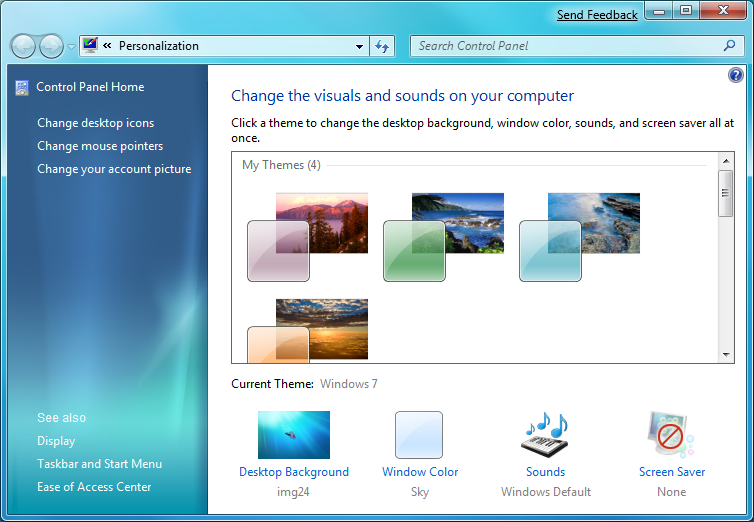Click the theme list scroll down arrow

726,355
